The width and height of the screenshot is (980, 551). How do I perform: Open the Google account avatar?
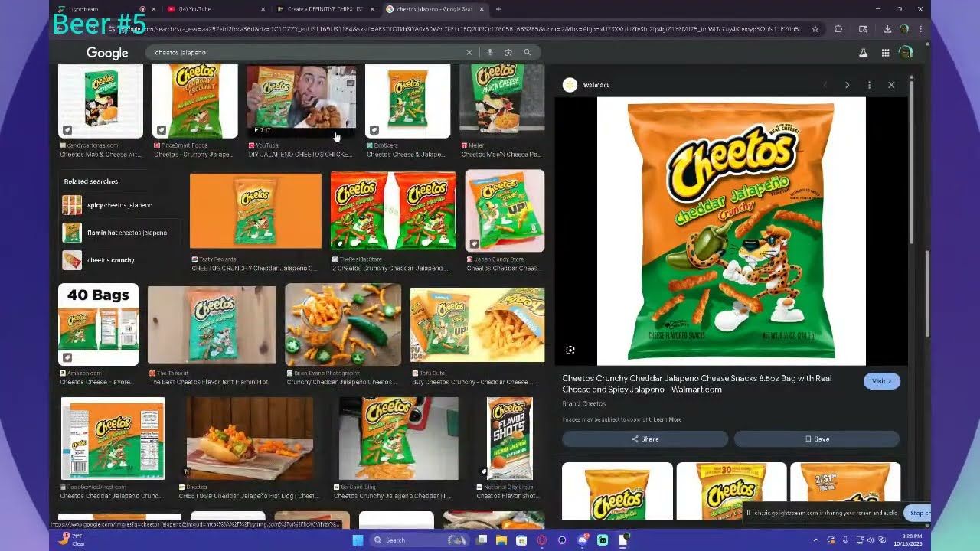906,53
